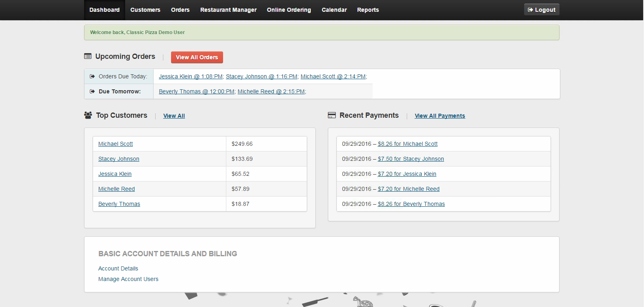Log out using the Logout button
Image resolution: width=644 pixels, height=307 pixels.
(541, 10)
